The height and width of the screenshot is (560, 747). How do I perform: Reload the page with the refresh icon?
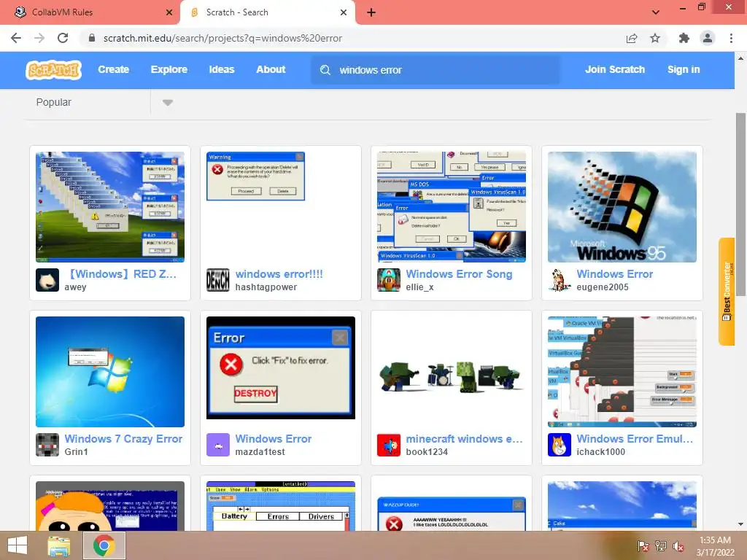[x=63, y=38]
